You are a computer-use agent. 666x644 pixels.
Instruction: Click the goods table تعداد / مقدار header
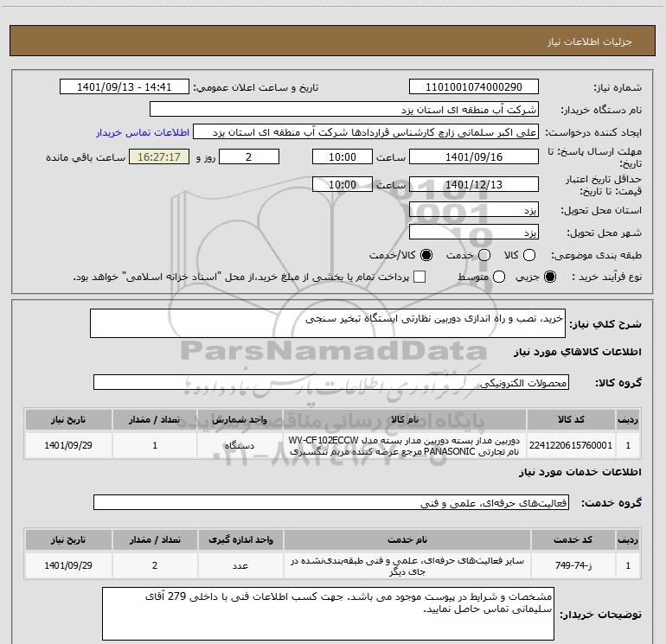click(155, 419)
